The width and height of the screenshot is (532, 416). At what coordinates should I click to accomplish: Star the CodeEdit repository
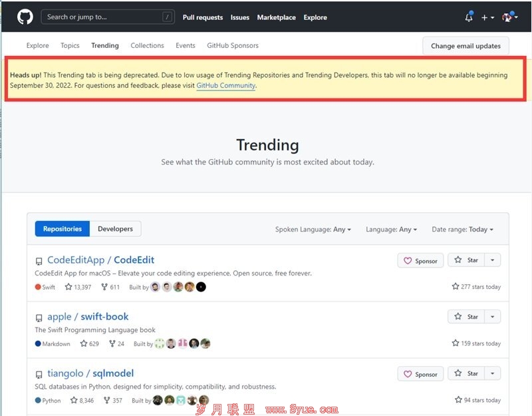coord(466,260)
